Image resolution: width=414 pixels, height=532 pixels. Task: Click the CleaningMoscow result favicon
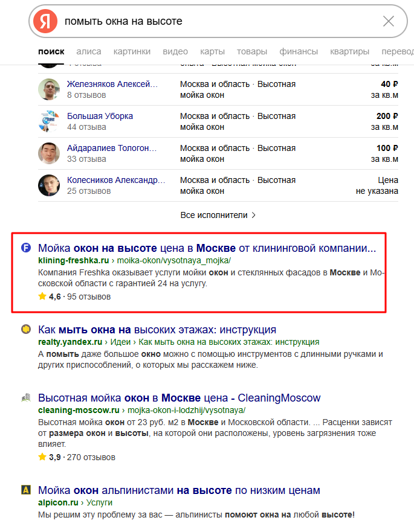click(26, 397)
